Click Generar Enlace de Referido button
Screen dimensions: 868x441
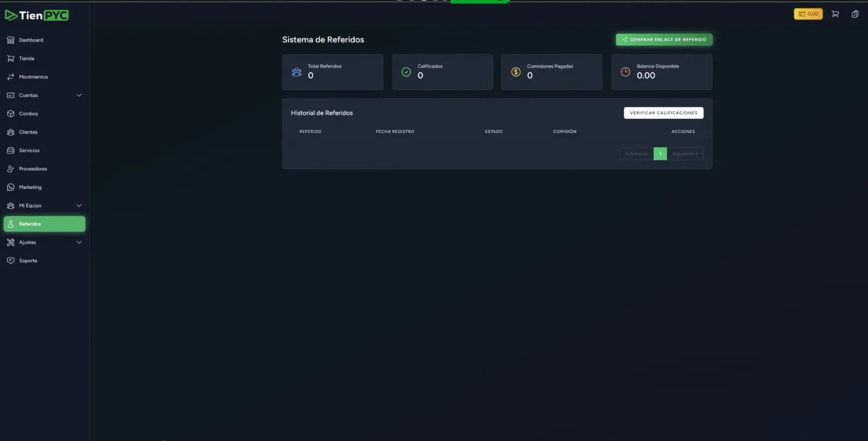[664, 40]
